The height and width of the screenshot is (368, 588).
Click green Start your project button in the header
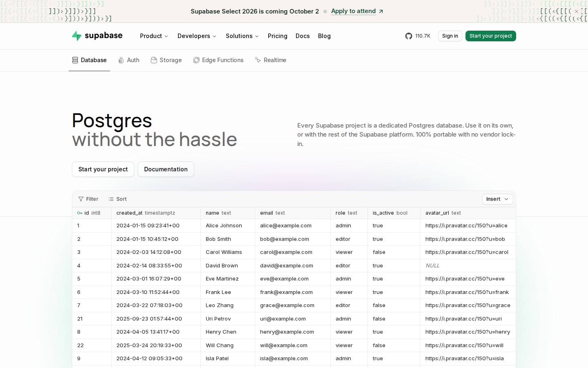490,36
